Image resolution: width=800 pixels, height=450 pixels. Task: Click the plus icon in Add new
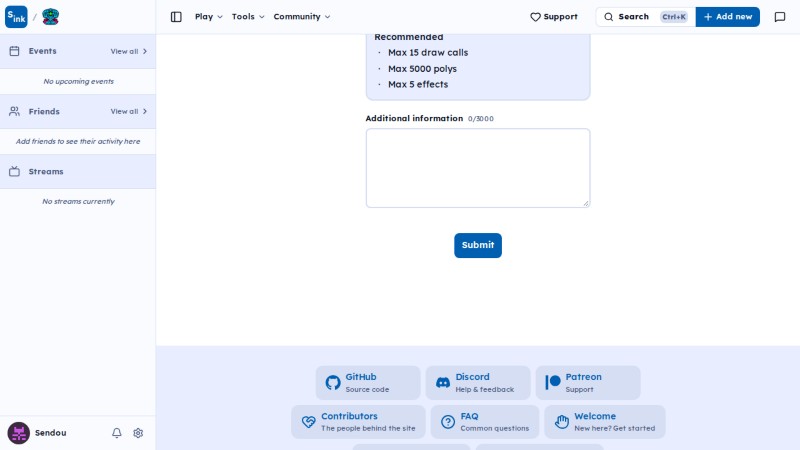708,17
